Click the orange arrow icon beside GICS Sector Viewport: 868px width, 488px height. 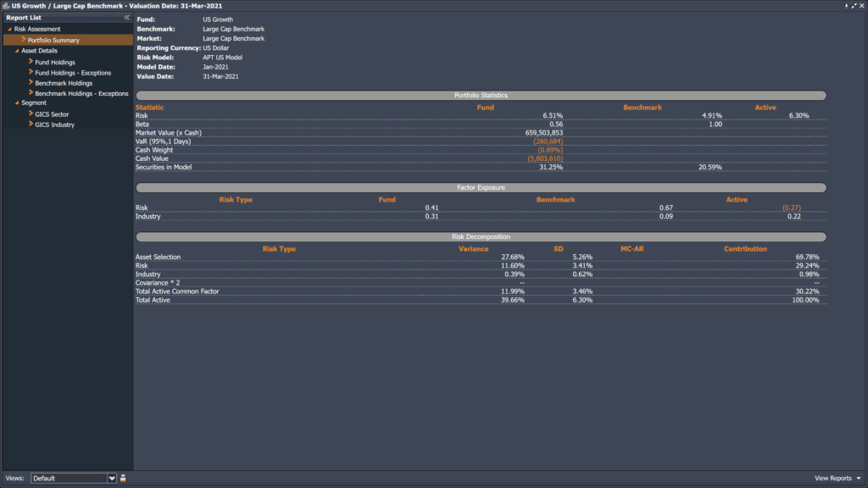(x=31, y=114)
